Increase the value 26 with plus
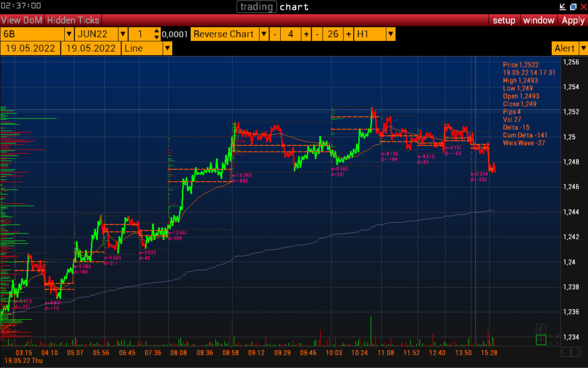 pos(349,34)
